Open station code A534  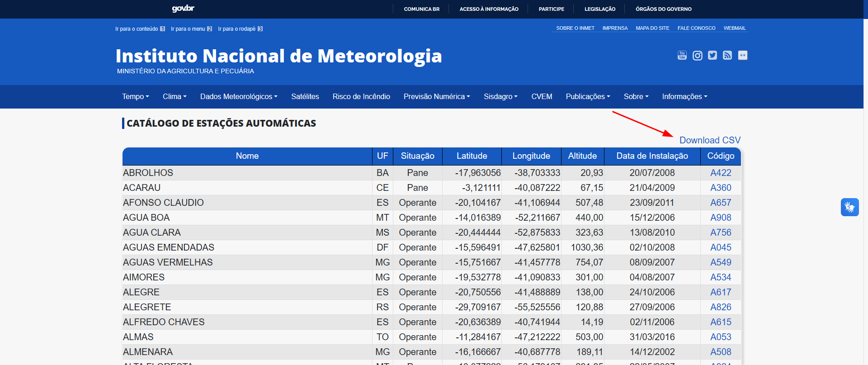[x=721, y=277]
